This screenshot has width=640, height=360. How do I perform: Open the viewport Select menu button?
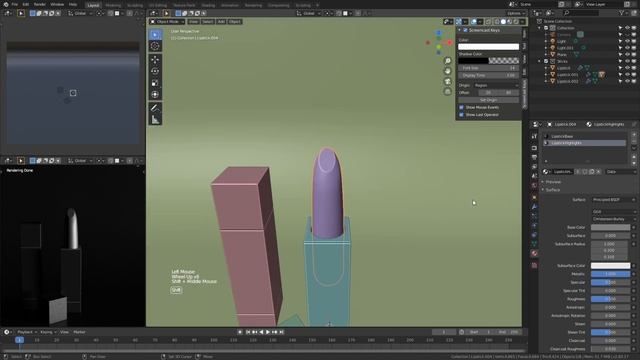point(208,22)
